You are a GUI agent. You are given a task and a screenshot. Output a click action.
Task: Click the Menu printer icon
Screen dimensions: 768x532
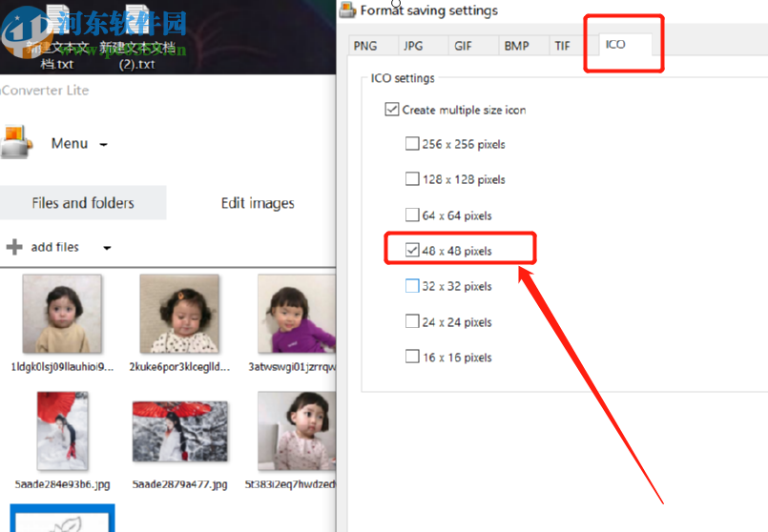16,143
